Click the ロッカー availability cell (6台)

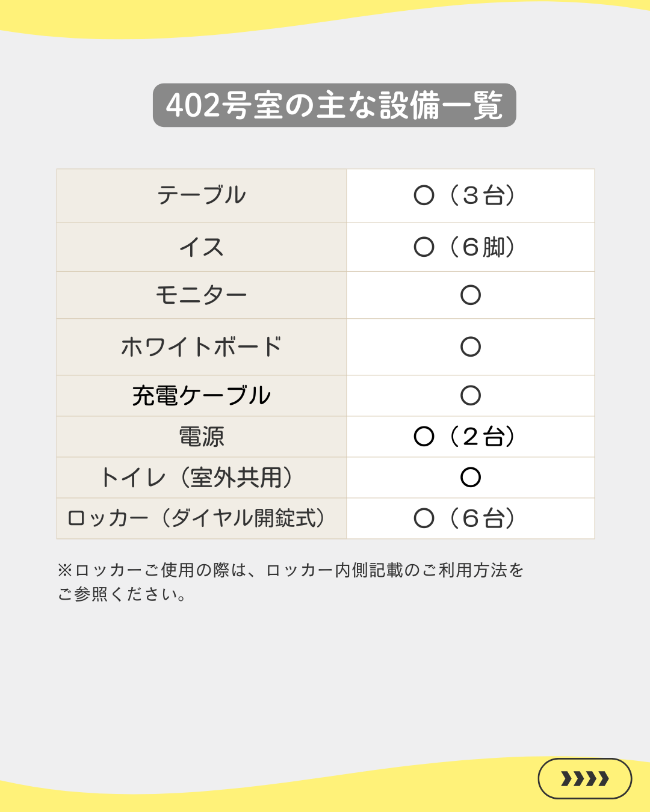point(465,518)
